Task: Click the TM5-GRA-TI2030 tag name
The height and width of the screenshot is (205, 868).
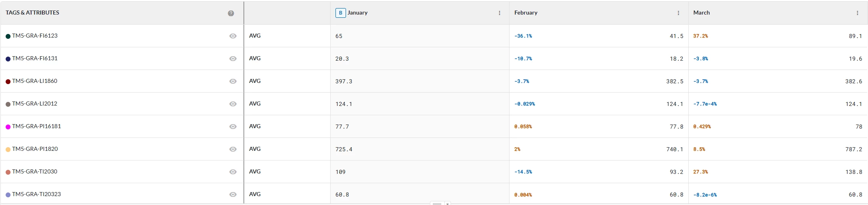Action: [35, 171]
